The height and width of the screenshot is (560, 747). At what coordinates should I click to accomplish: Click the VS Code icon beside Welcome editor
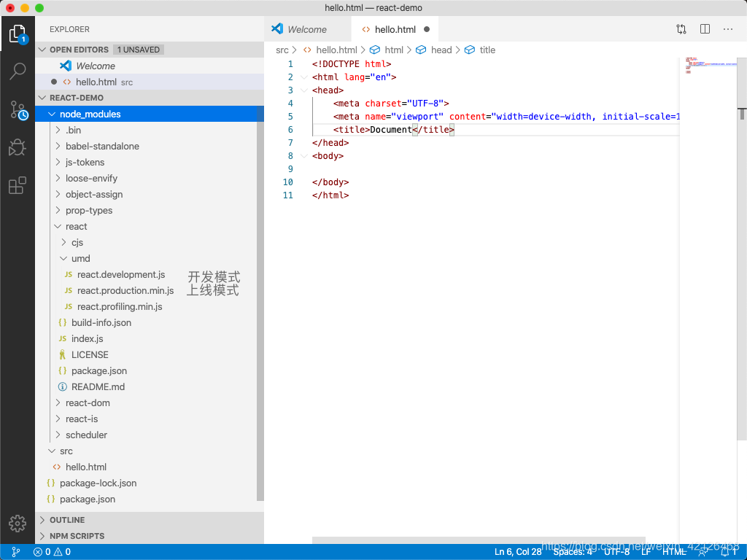tap(66, 66)
